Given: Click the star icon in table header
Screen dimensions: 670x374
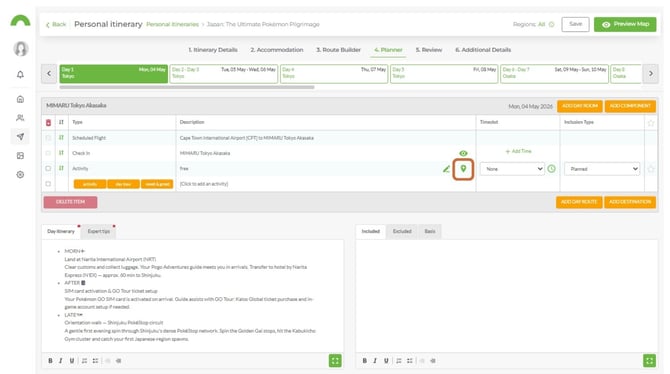Looking at the screenshot, I should coord(651,123).
